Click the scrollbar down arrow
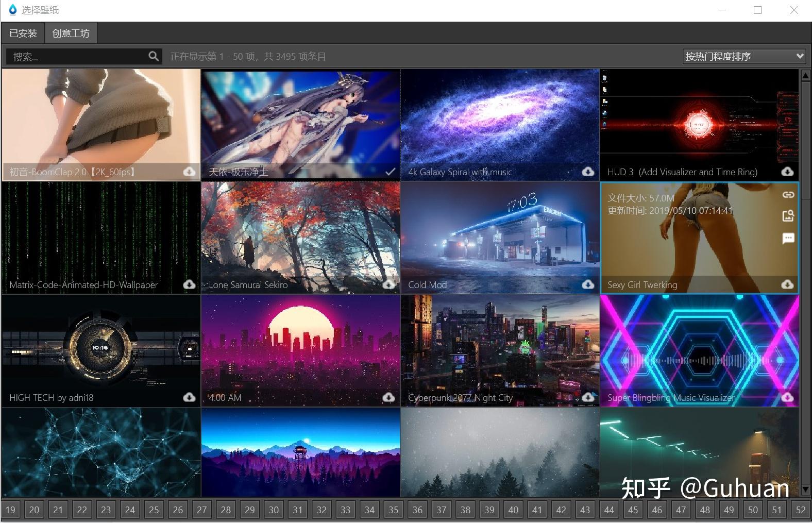Screen dimensions: 812x523 coord(806,490)
